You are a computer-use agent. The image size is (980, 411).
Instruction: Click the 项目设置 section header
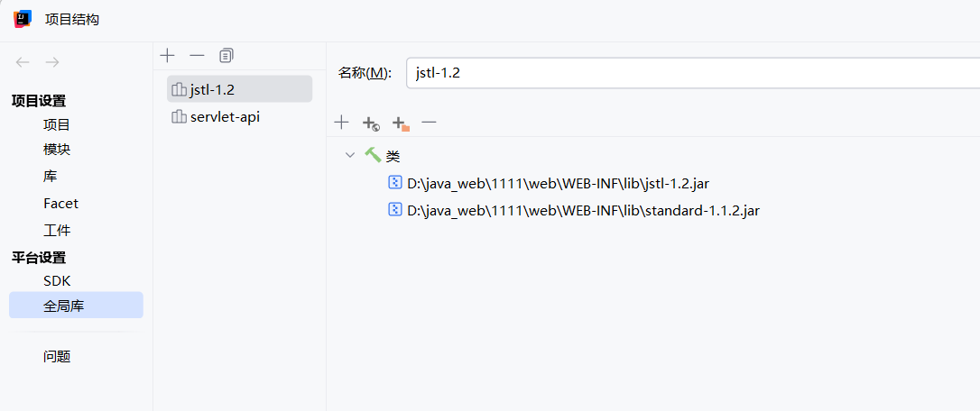pos(39,101)
